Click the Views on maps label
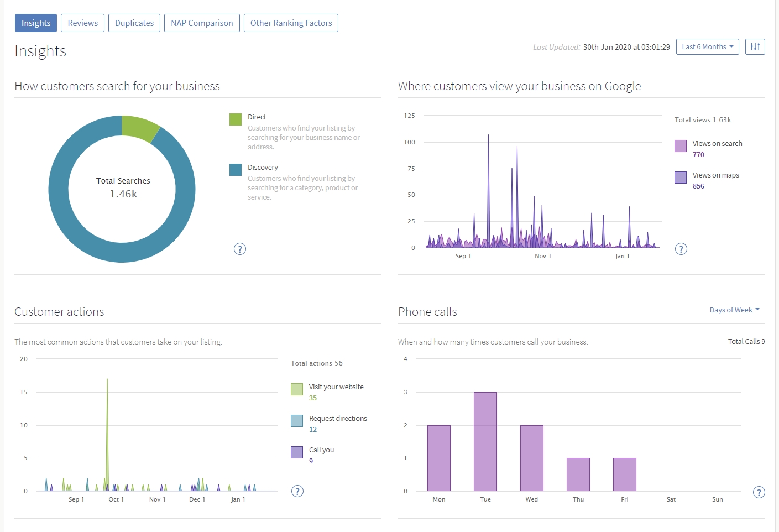The width and height of the screenshot is (779, 532). click(716, 175)
